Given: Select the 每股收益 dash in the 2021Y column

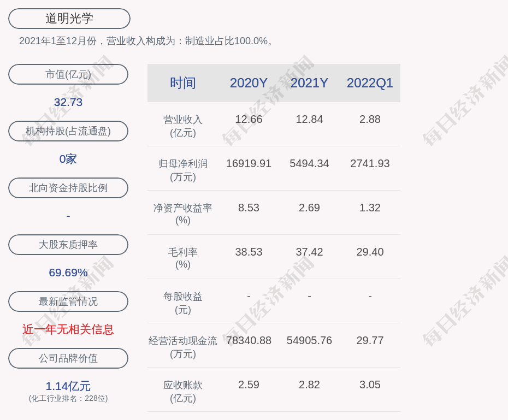Looking at the screenshot, I should (309, 296).
